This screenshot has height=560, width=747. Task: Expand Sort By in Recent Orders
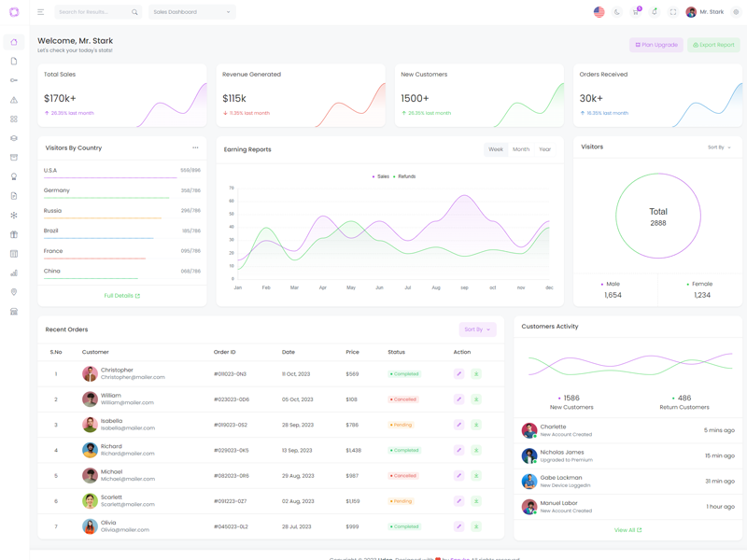pos(476,329)
